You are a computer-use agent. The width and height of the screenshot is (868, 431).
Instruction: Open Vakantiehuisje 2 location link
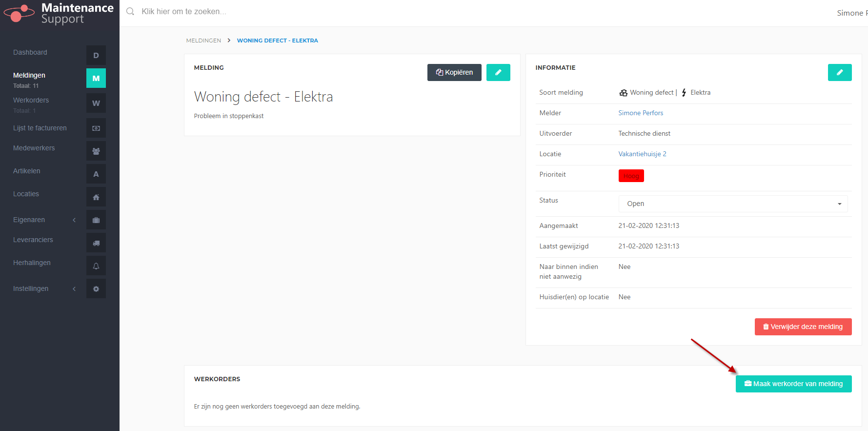click(x=642, y=154)
